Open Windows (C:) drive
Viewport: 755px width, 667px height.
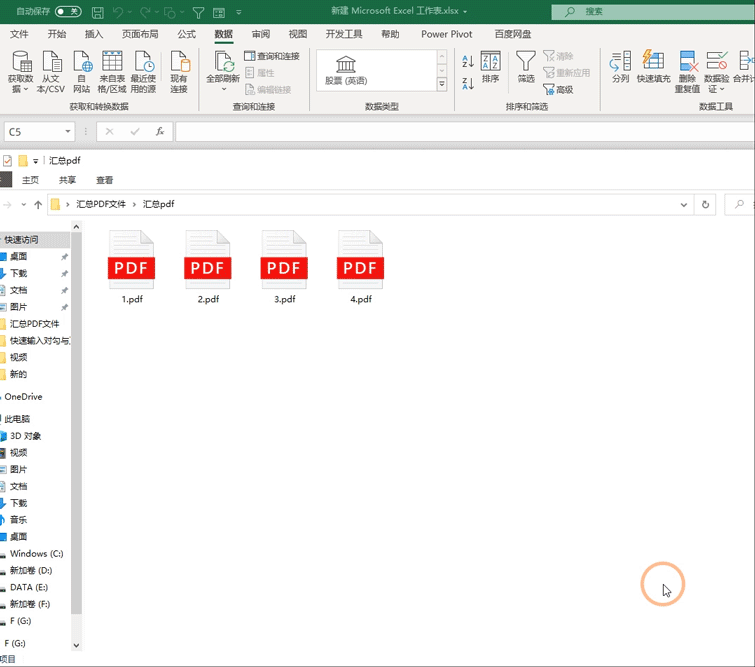35,554
